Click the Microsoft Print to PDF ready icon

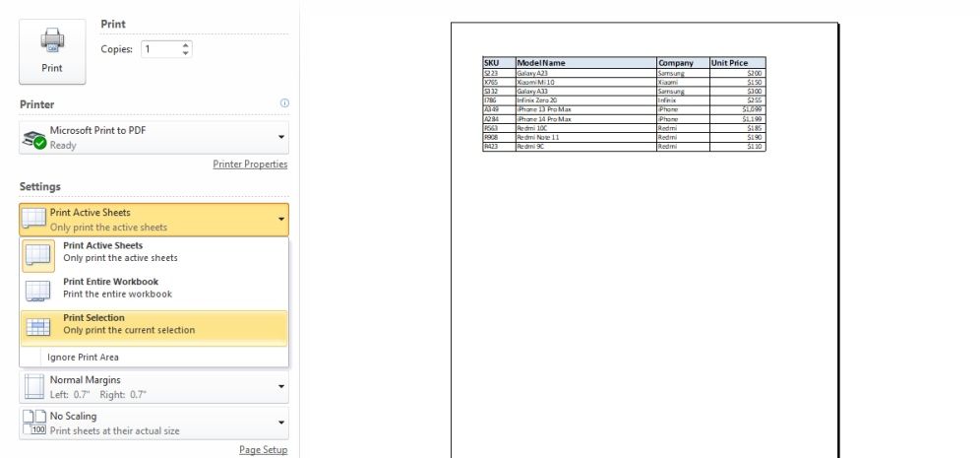[x=34, y=139]
